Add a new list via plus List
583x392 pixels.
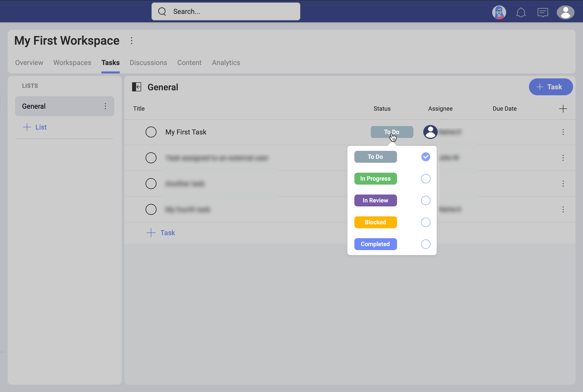pyautogui.click(x=35, y=127)
